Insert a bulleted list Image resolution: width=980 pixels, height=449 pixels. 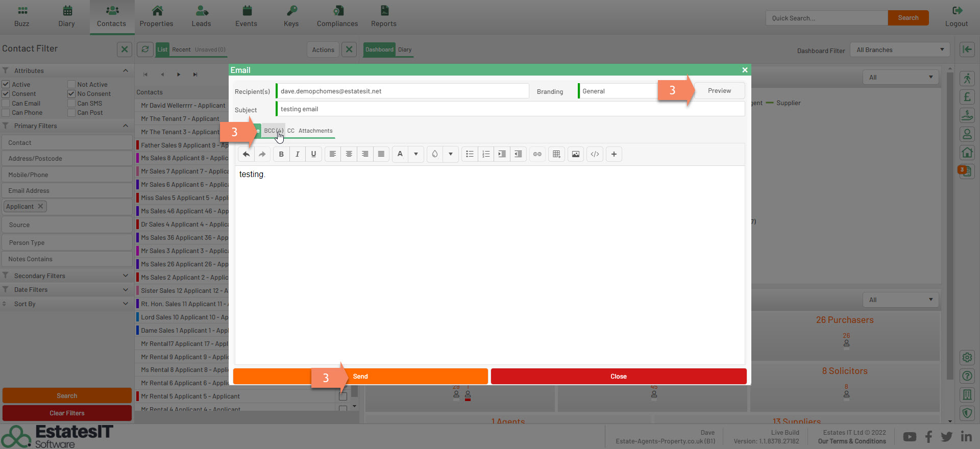point(470,154)
